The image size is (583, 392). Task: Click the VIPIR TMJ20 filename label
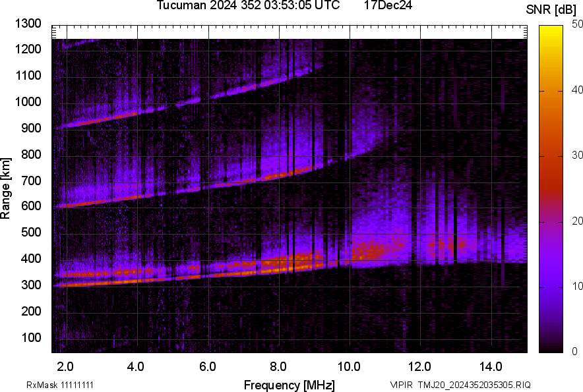pos(460,385)
